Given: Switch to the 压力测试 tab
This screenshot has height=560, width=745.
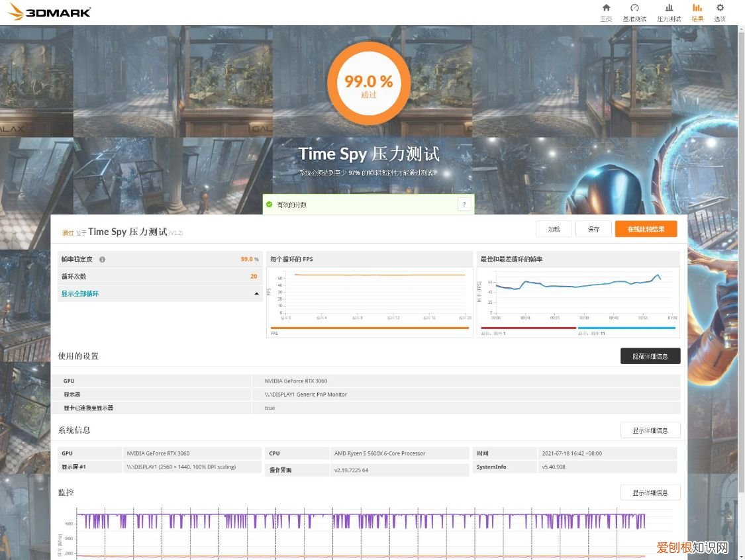Looking at the screenshot, I should tap(669, 12).
